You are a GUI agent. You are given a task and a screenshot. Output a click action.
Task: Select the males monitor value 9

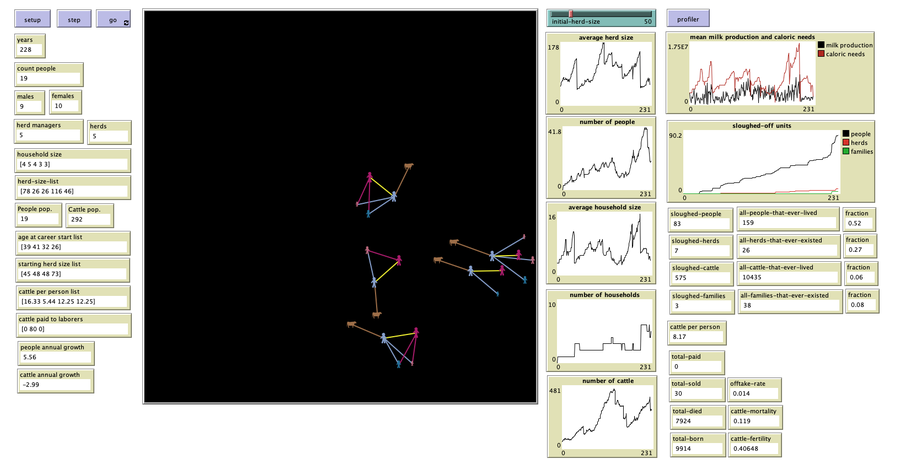[x=29, y=103]
